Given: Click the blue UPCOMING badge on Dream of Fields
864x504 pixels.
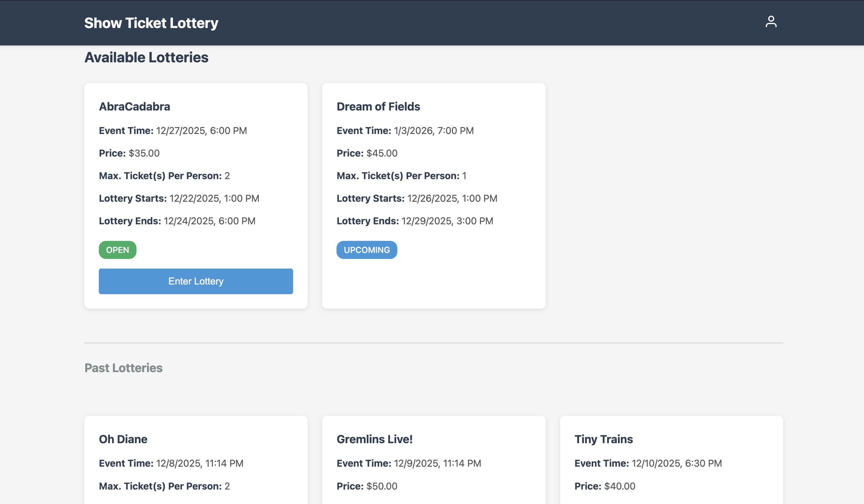Looking at the screenshot, I should [x=367, y=250].
